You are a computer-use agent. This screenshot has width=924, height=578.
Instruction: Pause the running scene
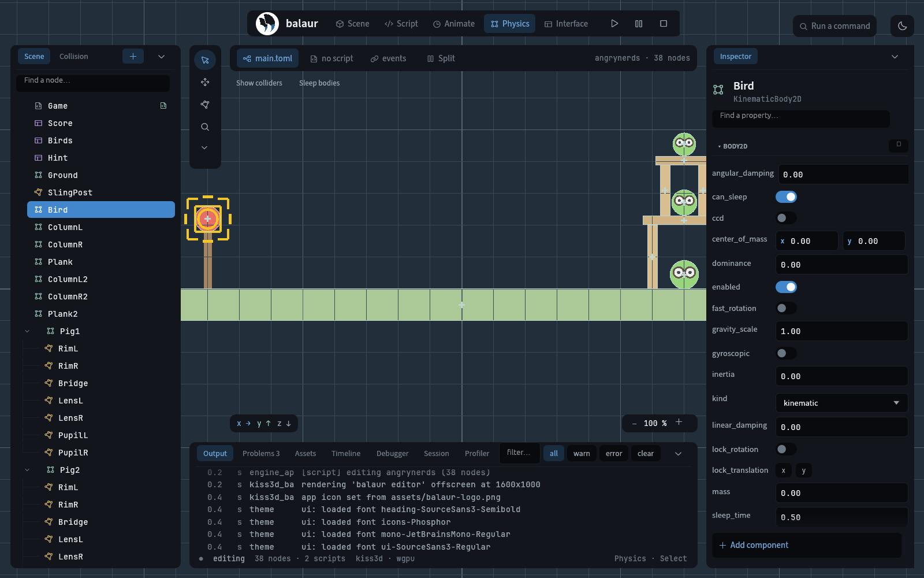(639, 24)
